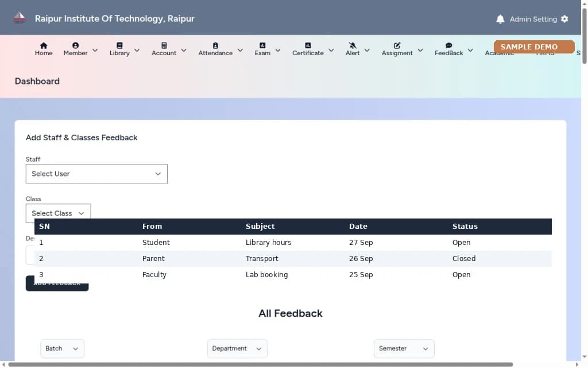Go to the Home menu item

click(x=44, y=53)
